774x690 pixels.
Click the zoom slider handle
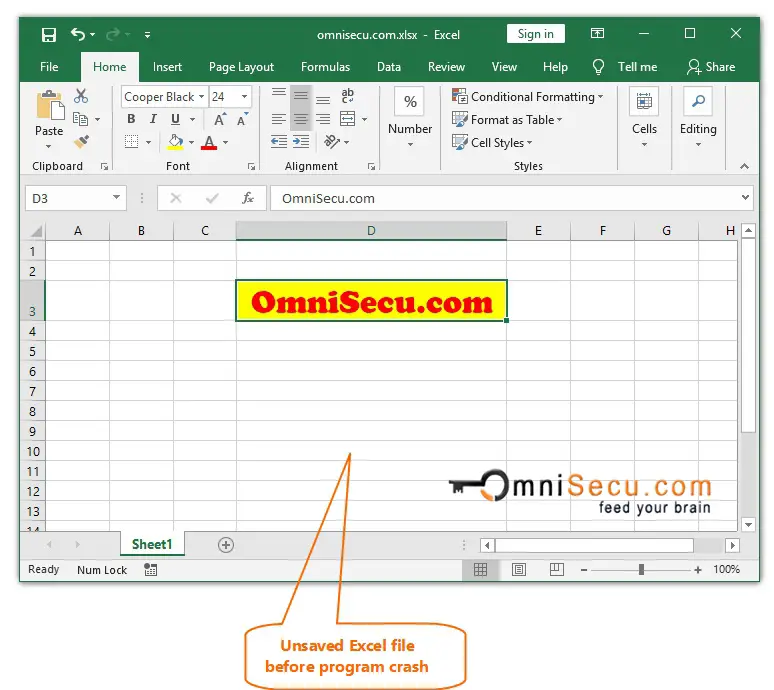pos(641,570)
